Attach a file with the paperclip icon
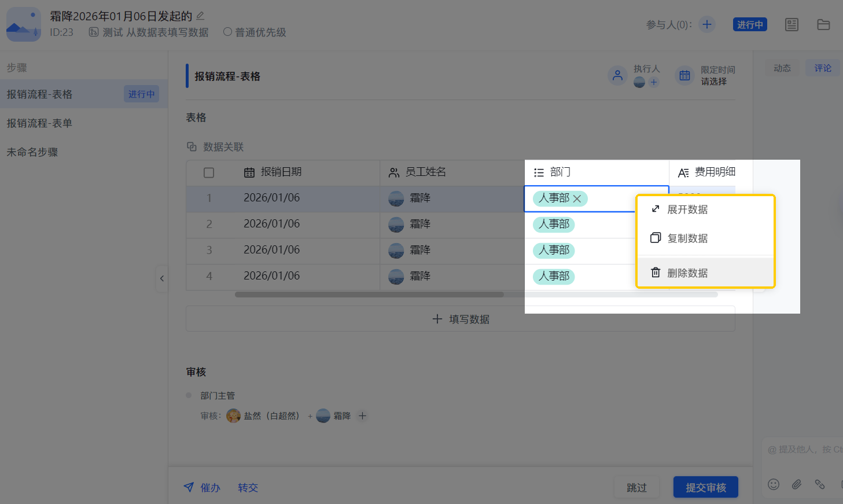Viewport: 843px width, 504px height. point(796,484)
